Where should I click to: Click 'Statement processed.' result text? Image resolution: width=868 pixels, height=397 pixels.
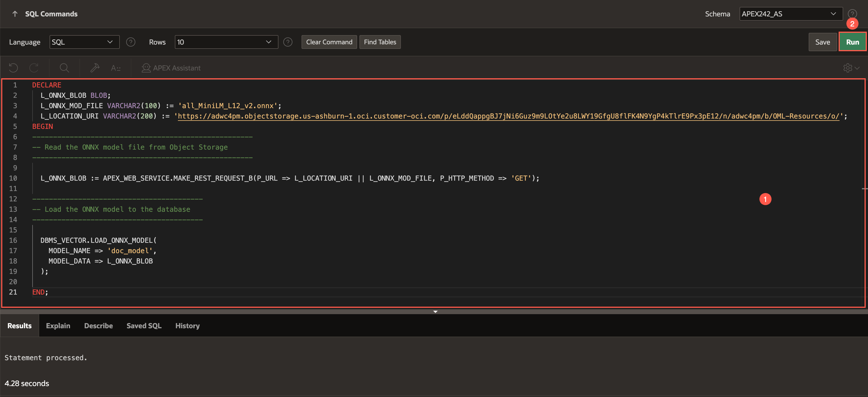pyautogui.click(x=46, y=358)
